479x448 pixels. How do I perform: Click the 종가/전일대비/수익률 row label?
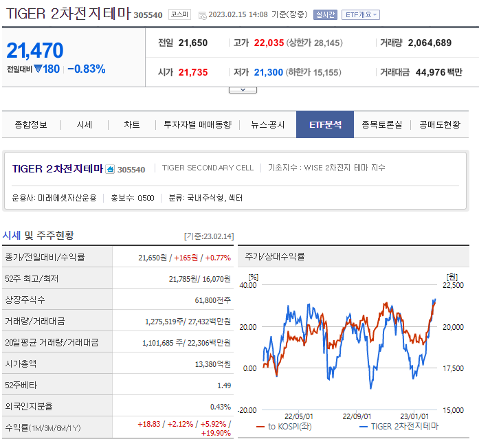click(45, 257)
